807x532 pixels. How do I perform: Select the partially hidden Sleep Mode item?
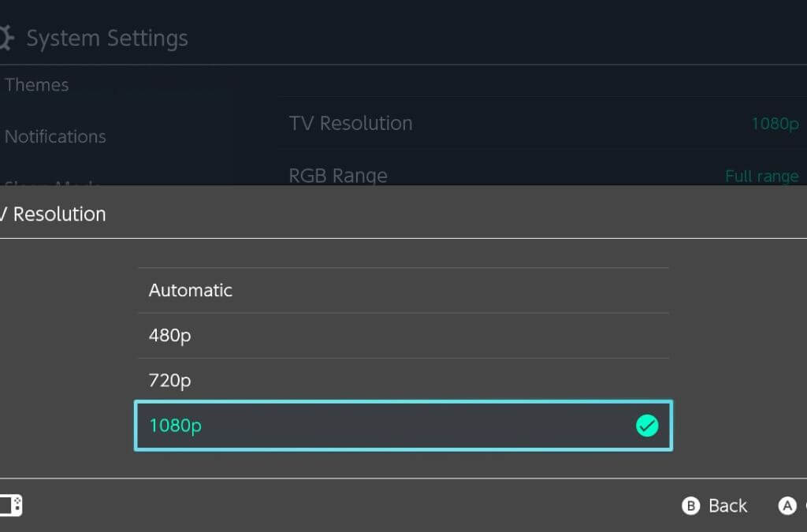[x=52, y=183]
